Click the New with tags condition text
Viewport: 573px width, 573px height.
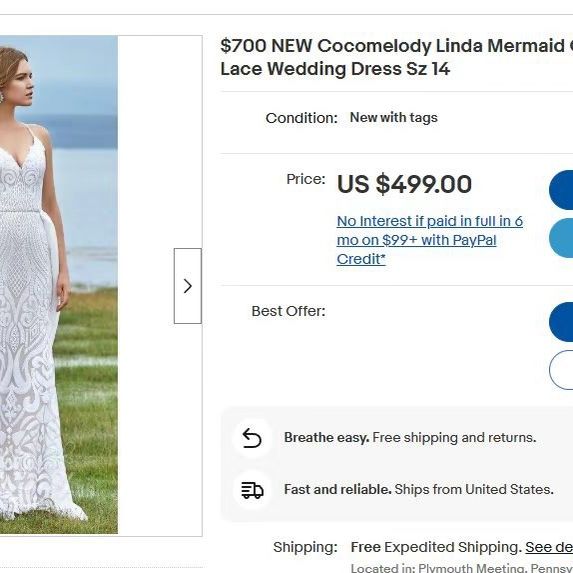394,118
